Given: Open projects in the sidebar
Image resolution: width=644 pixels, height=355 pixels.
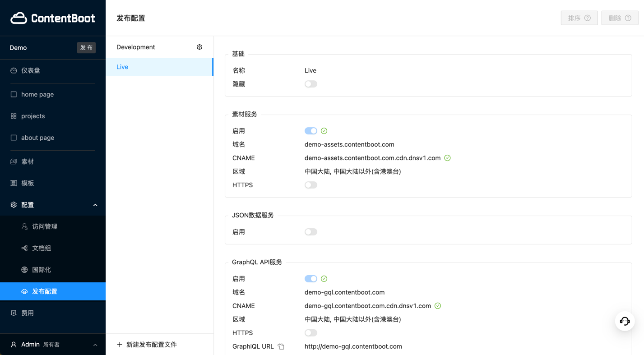Looking at the screenshot, I should point(53,116).
